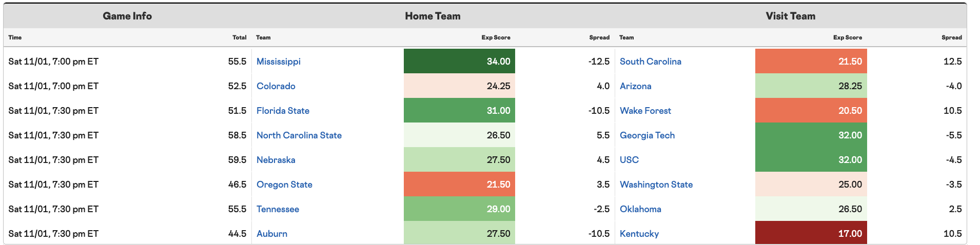Image resolution: width=980 pixels, height=245 pixels.
Task: Click Mississippi's dark green 34.00 score cell
Action: point(459,61)
